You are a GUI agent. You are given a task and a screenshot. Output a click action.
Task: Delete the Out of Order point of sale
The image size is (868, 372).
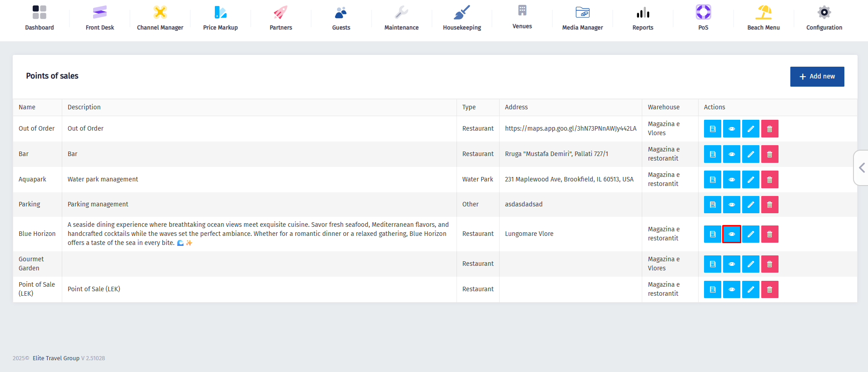click(x=769, y=129)
